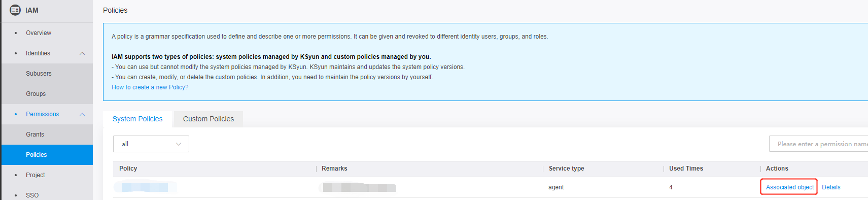Focus the permission name search field
Screen dimensions: 868x200
point(818,144)
